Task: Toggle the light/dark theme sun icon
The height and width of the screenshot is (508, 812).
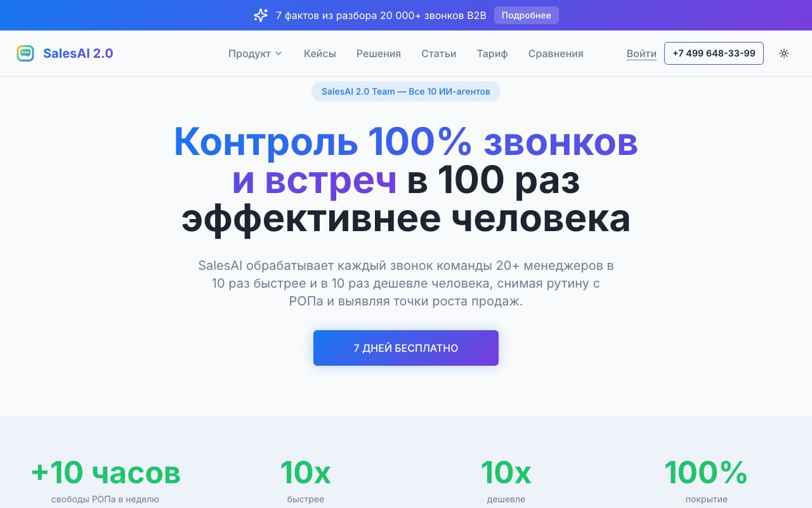Action: (x=784, y=53)
